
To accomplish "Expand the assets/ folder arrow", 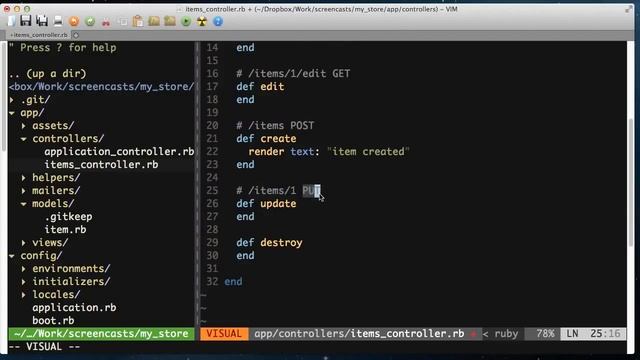I will coord(24,126).
